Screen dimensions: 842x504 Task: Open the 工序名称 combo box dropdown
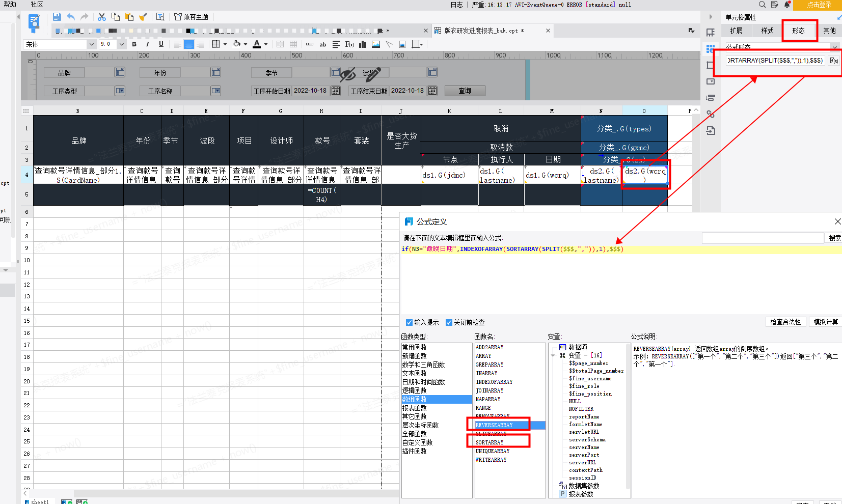(216, 91)
